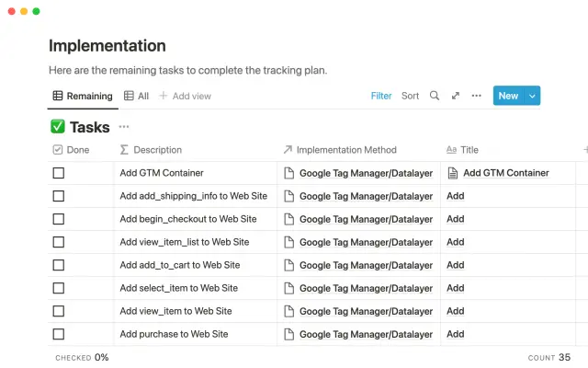Click the Implementation page heading
This screenshot has height=368, width=588.
[x=107, y=46]
